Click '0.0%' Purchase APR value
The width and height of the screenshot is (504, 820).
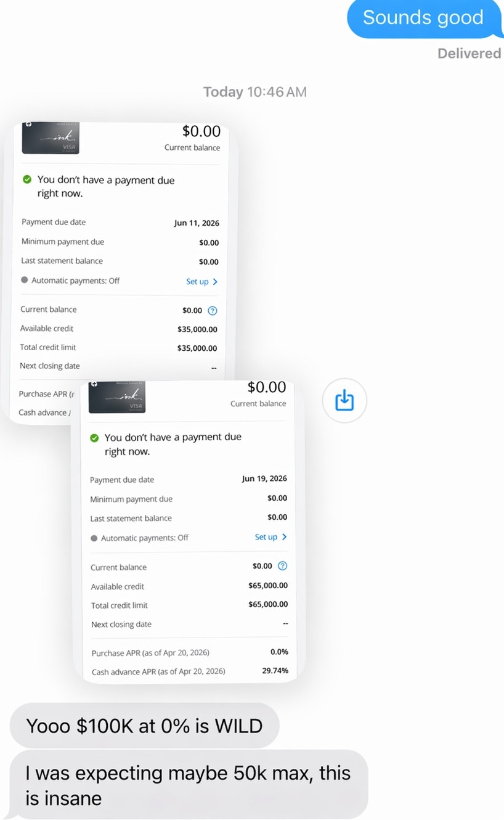coord(279,652)
